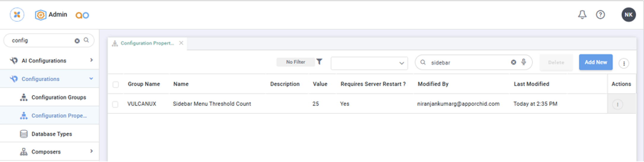Sort by Modified By column header

pos(433,84)
